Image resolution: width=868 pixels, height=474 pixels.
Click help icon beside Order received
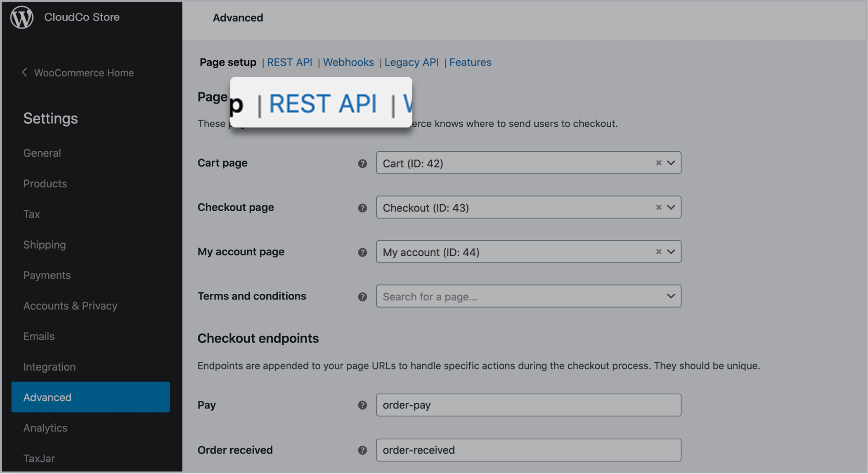[362, 450]
